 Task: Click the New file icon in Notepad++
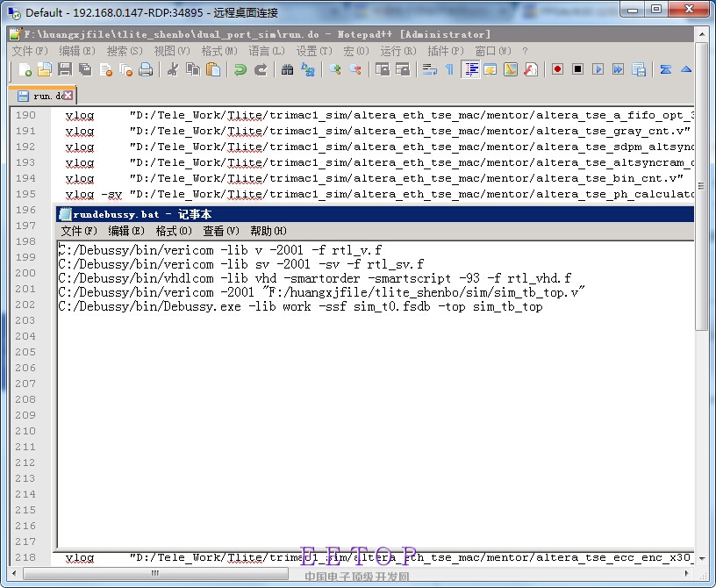point(25,69)
